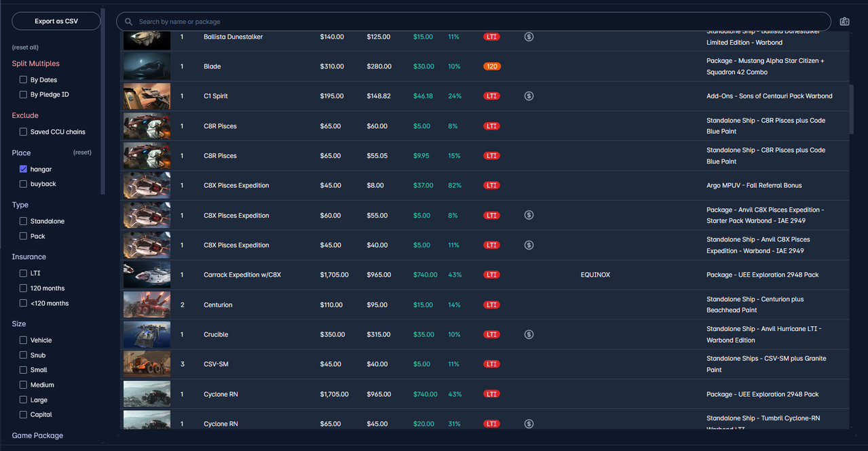
Task: Click the Carrack Expedition w/C8X name
Action: tap(242, 275)
